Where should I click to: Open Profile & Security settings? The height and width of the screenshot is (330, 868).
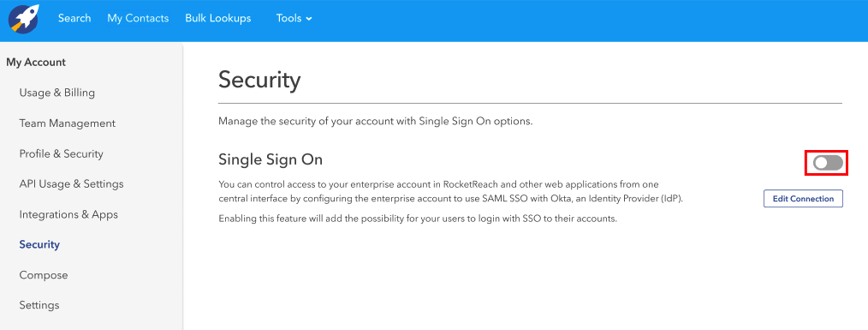(62, 153)
